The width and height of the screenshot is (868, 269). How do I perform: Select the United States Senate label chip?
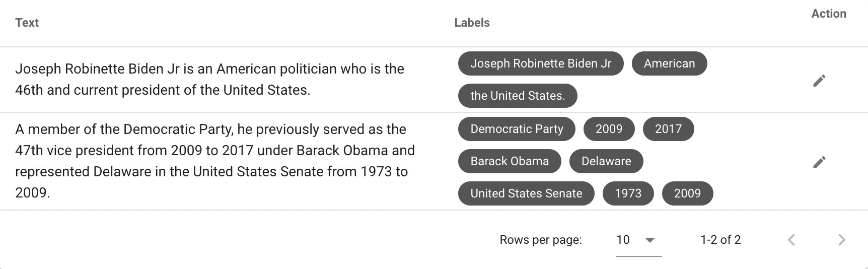[526, 193]
